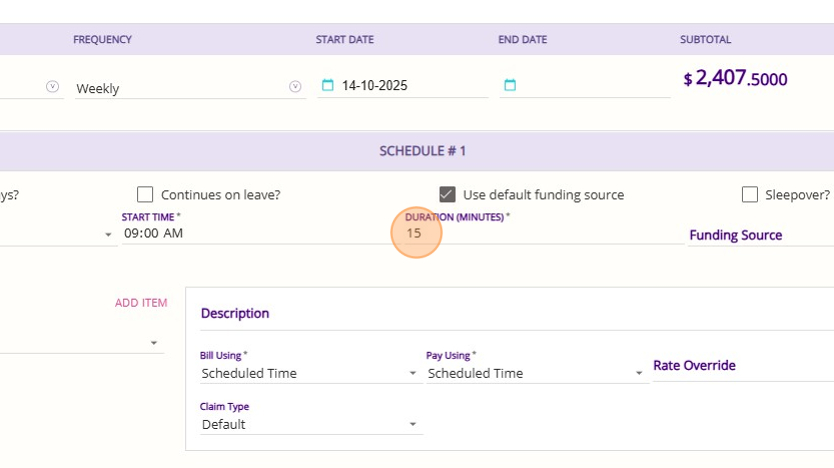Viewport: 834px width, 468px height.
Task: Click the Schedule # 1 header bar
Action: (x=422, y=151)
